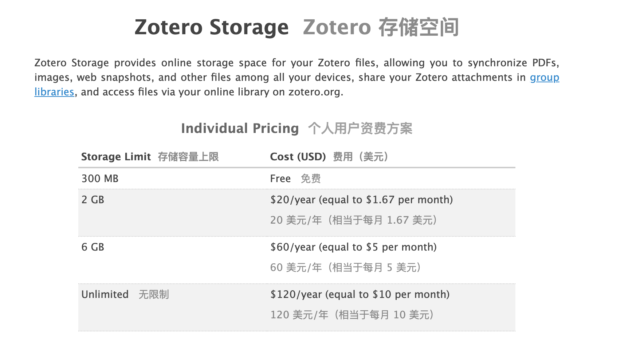Click the '20 美元/年' translation line
Viewport: 644px width, 346px height.
pos(354,220)
